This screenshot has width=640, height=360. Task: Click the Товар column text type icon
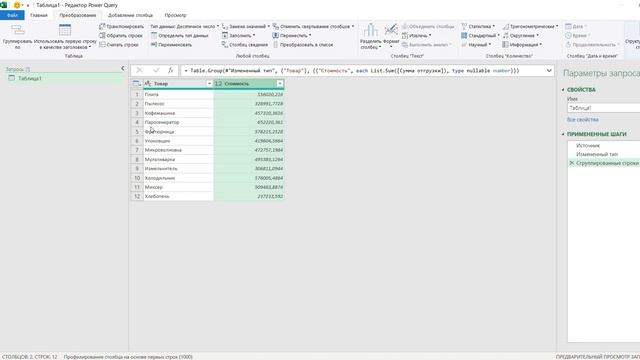point(148,84)
